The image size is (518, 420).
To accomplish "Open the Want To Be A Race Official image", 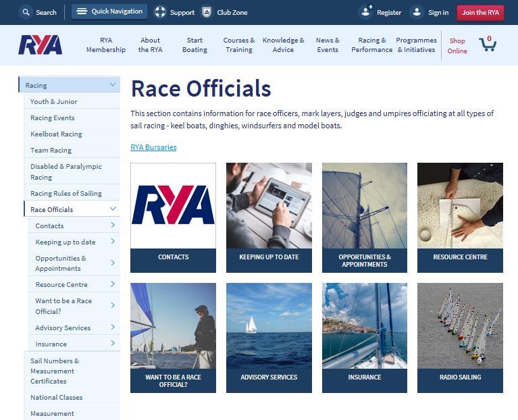I will coord(173,325).
